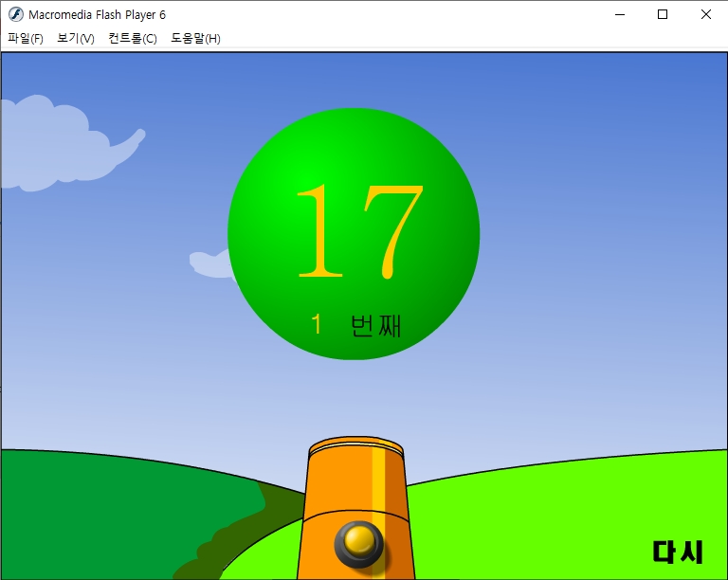Click the 다시 retry button

tap(678, 552)
